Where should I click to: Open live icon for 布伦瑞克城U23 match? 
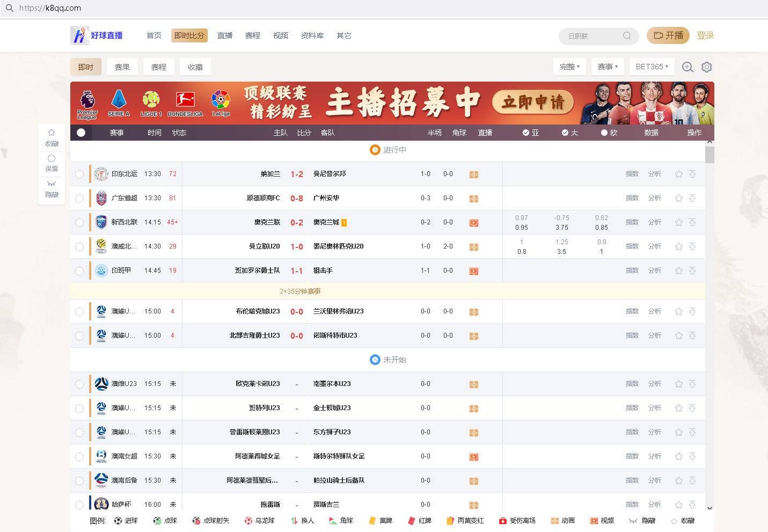(x=474, y=312)
